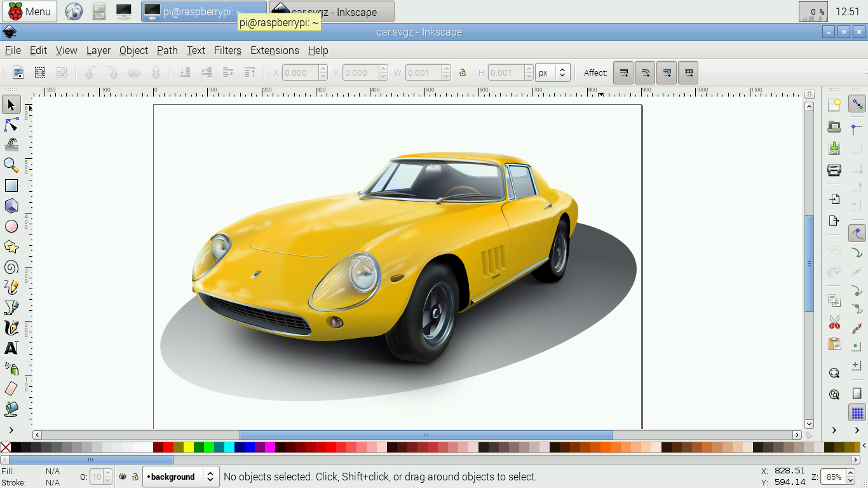Open the Object menu
The width and height of the screenshot is (868, 488).
coord(133,50)
